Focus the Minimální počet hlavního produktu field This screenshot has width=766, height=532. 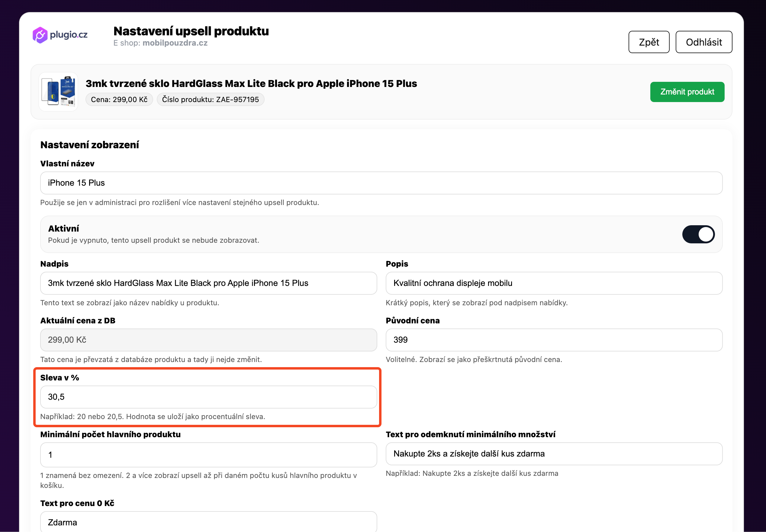(x=208, y=455)
